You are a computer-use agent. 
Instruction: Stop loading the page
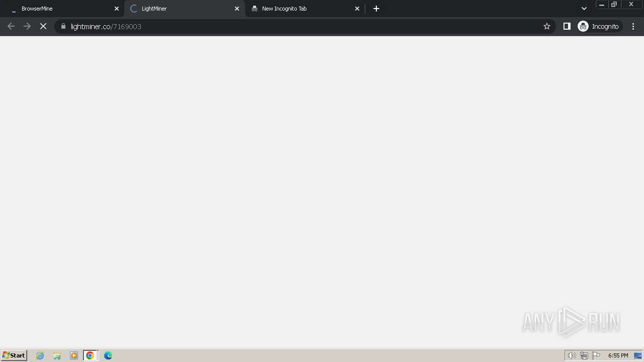pyautogui.click(x=43, y=26)
